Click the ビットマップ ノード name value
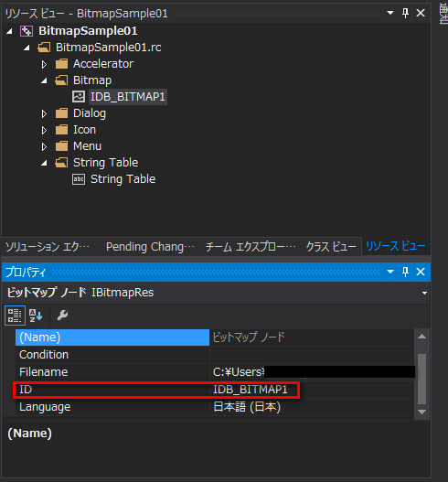The height and width of the screenshot is (482, 448). click(x=249, y=337)
